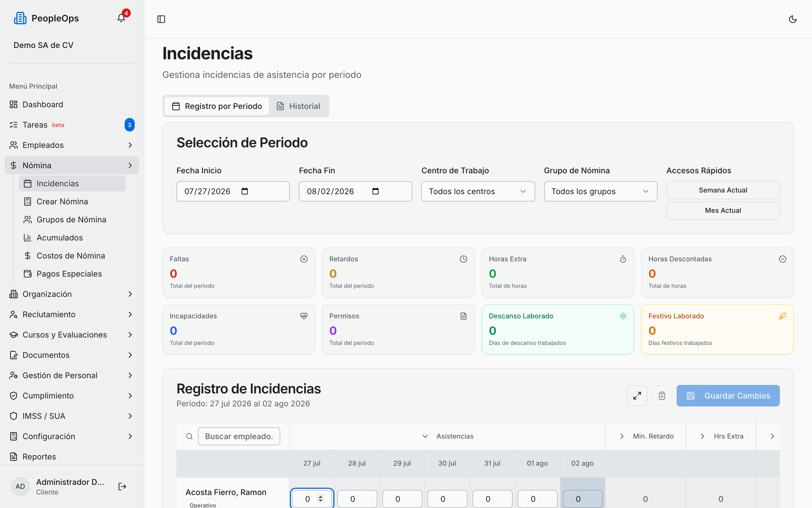The image size is (812, 508).
Task: Click the Horas Extra timer icon
Action: (x=623, y=259)
